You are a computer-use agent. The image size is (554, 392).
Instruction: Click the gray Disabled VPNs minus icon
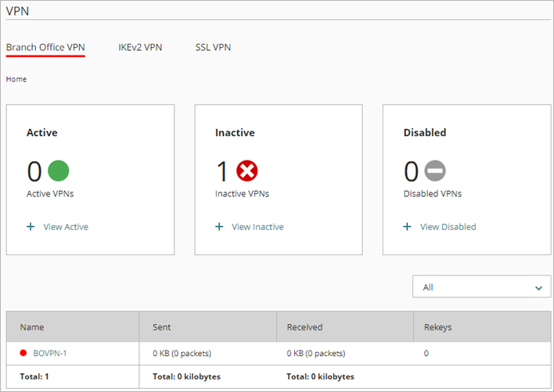click(435, 171)
